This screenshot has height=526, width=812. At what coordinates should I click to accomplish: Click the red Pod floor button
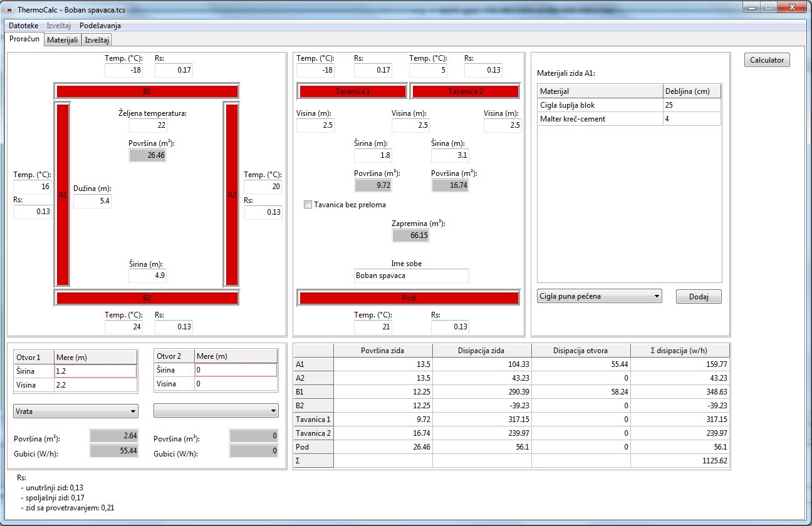(x=409, y=298)
